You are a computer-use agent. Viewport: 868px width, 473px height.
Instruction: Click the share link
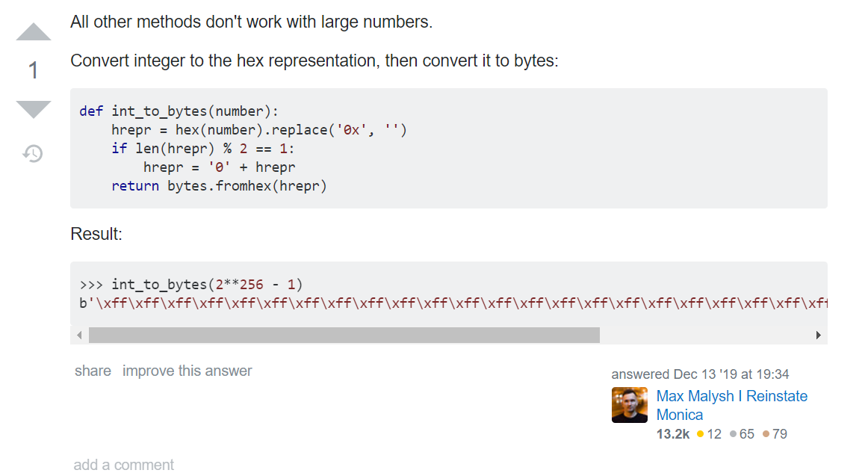(x=93, y=371)
